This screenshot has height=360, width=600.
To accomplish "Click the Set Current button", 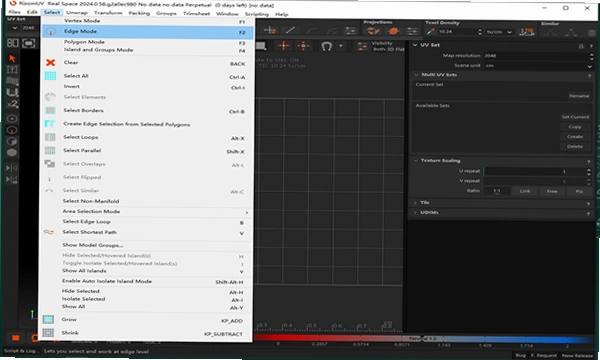I will click(x=575, y=117).
